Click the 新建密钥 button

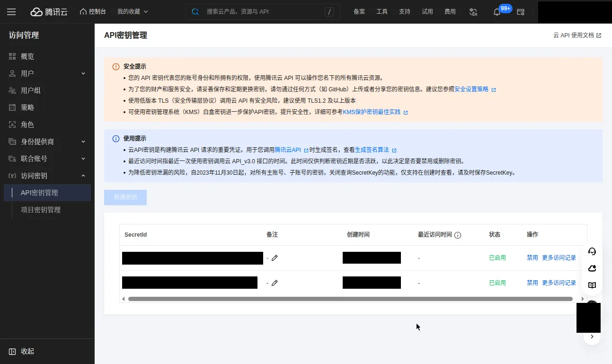coord(125,197)
